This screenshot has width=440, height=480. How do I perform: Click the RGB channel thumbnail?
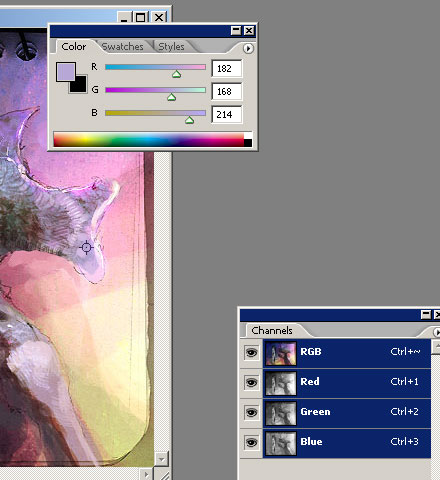click(x=281, y=353)
